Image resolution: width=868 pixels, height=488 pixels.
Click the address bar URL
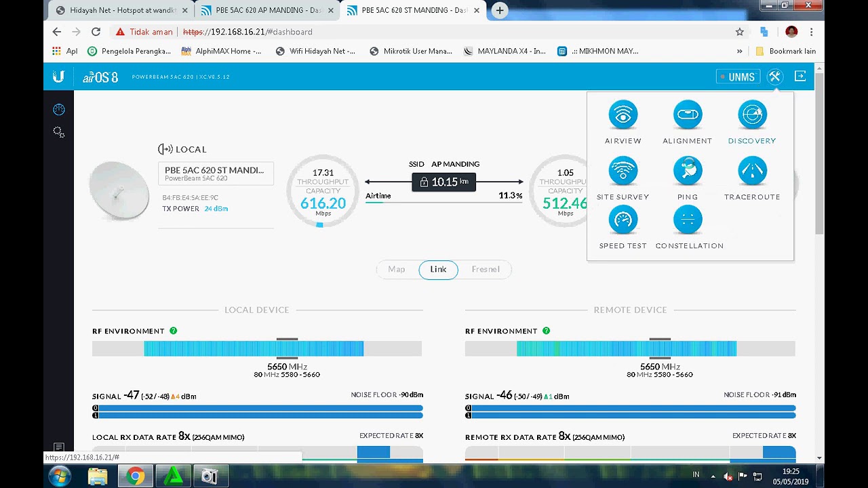[248, 32]
